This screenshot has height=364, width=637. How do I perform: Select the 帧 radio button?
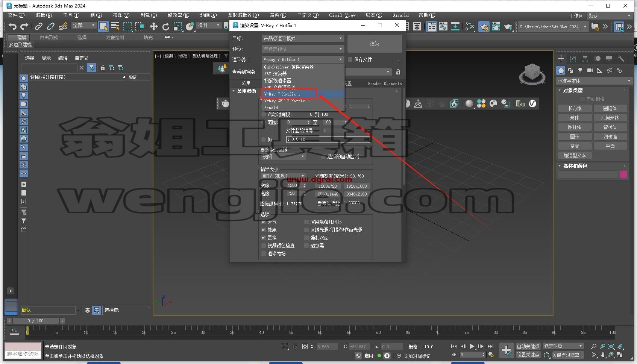tap(264, 139)
